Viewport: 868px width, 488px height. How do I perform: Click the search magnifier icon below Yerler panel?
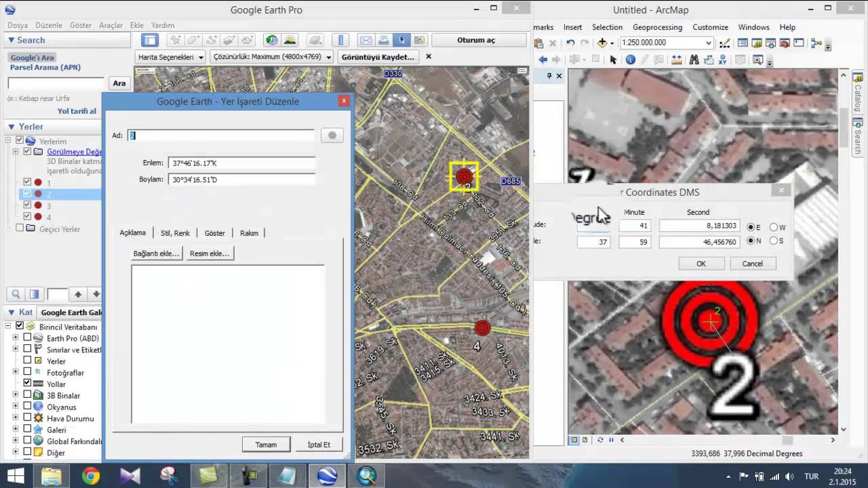[16, 294]
